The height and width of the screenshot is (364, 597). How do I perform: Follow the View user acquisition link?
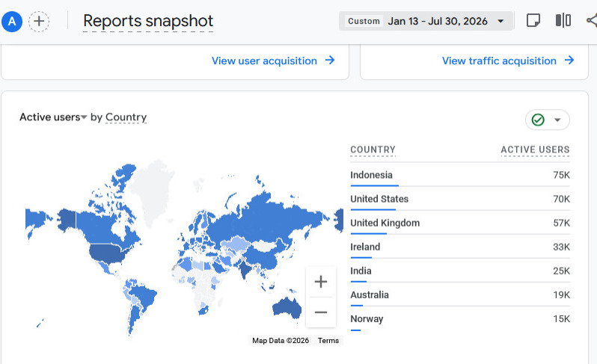[x=273, y=61]
